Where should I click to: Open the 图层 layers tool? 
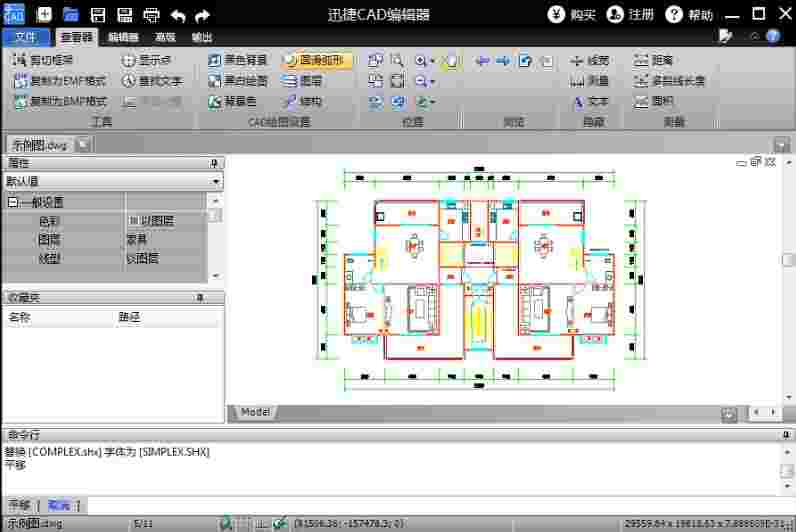click(303, 81)
